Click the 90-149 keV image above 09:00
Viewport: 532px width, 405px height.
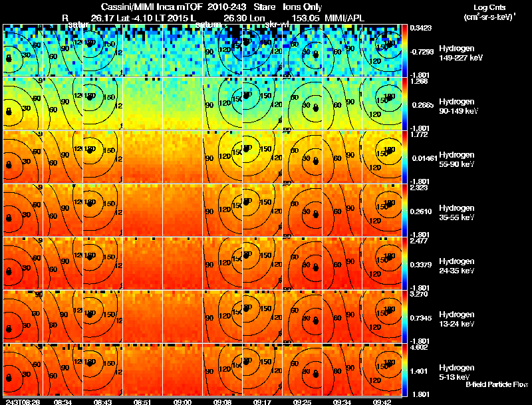click(x=182, y=104)
